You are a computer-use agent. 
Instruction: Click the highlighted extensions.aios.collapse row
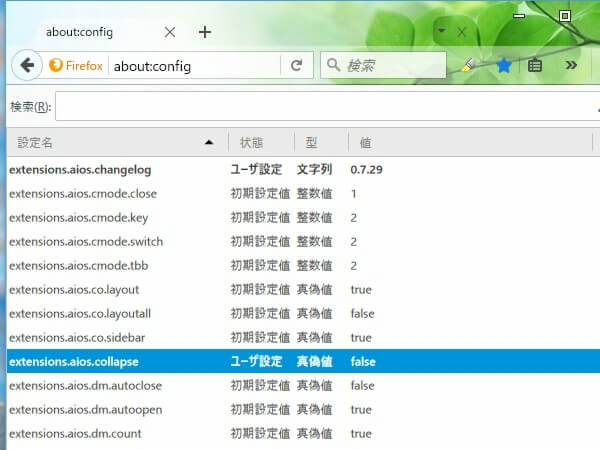[303, 361]
